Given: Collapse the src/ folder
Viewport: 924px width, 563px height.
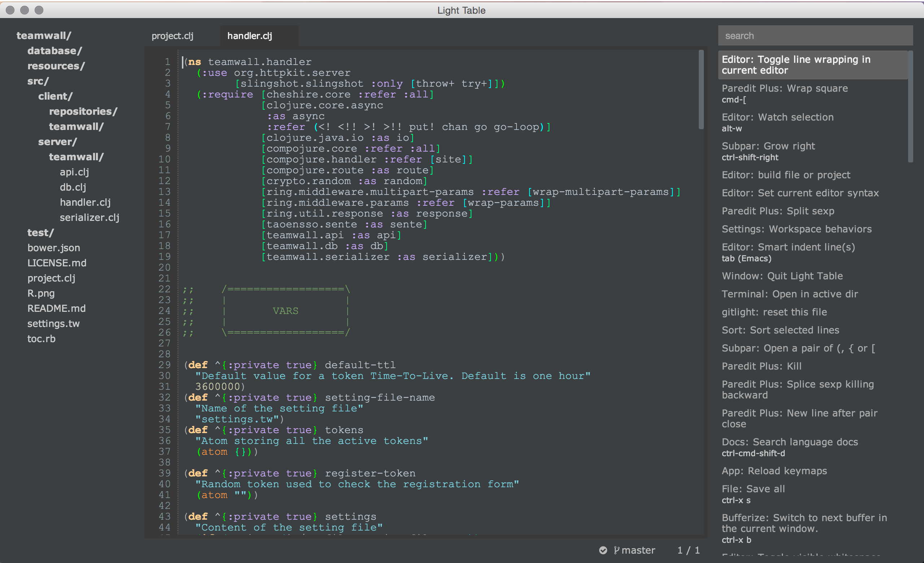Looking at the screenshot, I should (x=38, y=81).
